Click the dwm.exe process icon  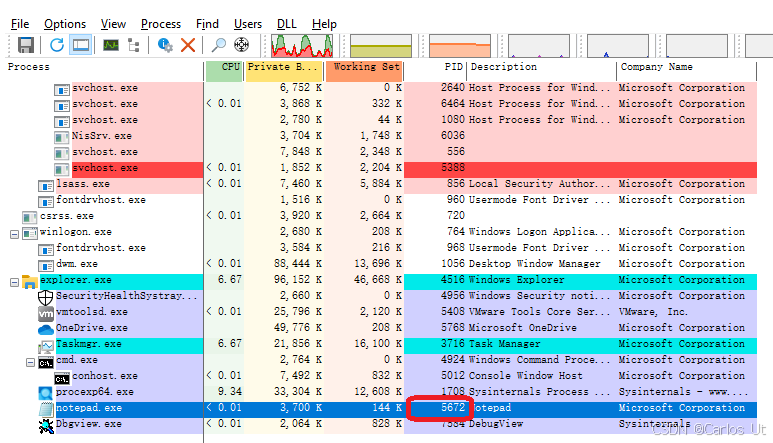[x=46, y=266]
